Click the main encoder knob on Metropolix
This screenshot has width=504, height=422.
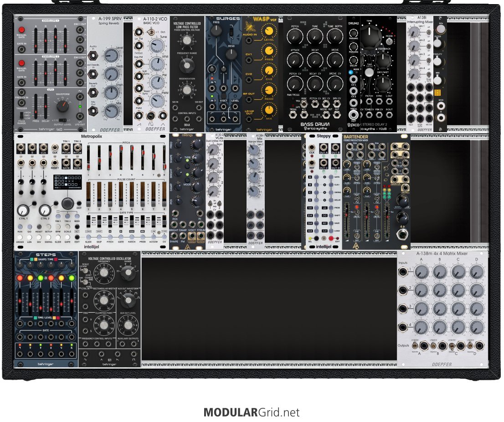click(x=67, y=203)
